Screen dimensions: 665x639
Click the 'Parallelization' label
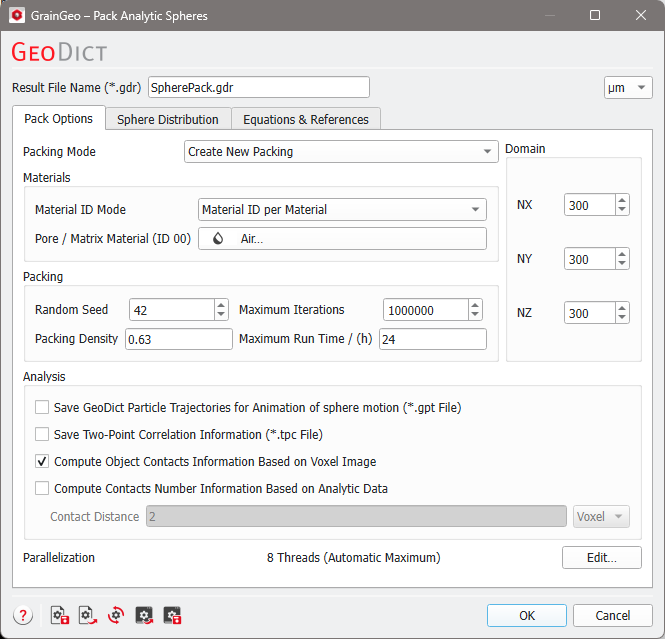[x=59, y=558]
